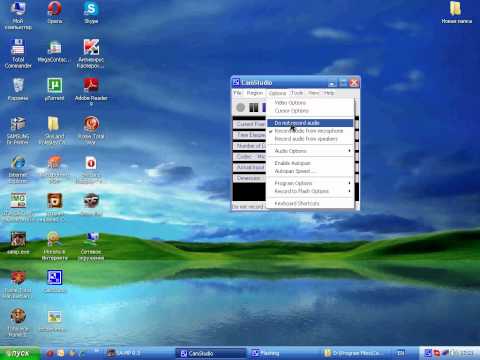Launch Kaspersky Antivirus desktop icon
480x360 pixels.
91,54
